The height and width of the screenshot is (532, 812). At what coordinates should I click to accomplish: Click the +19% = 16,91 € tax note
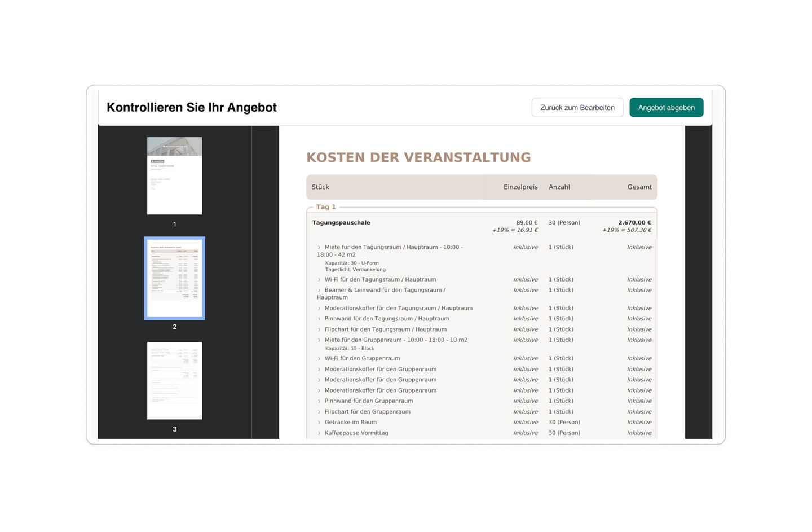click(x=515, y=230)
